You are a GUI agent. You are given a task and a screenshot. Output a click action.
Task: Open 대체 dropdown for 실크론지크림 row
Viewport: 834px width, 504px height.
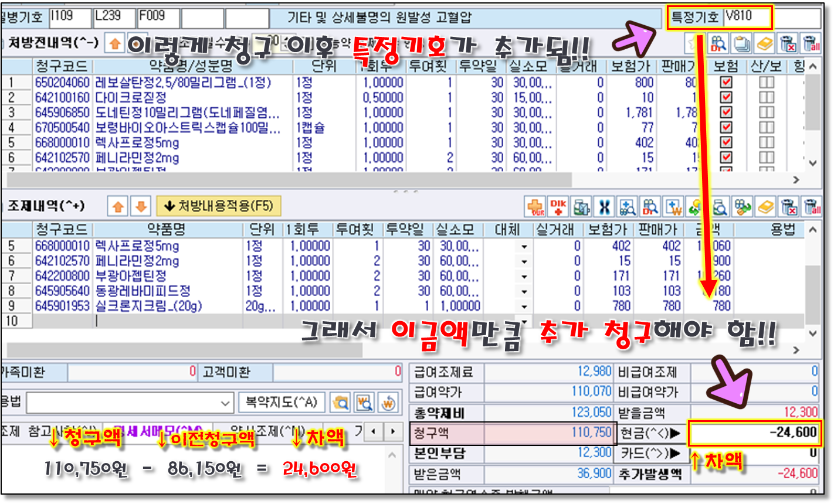(523, 306)
